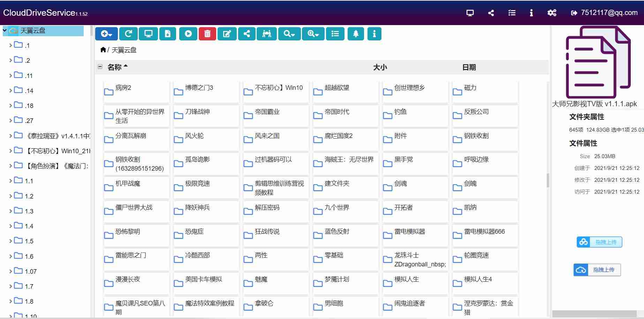Click the info button in the file toolbar
The height and width of the screenshot is (319, 644).
click(x=374, y=34)
